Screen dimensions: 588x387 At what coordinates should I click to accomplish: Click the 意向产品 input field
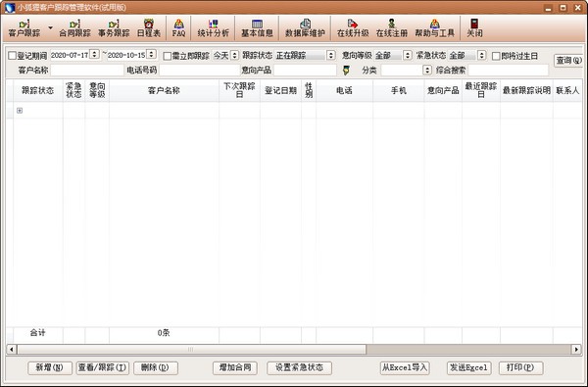click(x=305, y=71)
